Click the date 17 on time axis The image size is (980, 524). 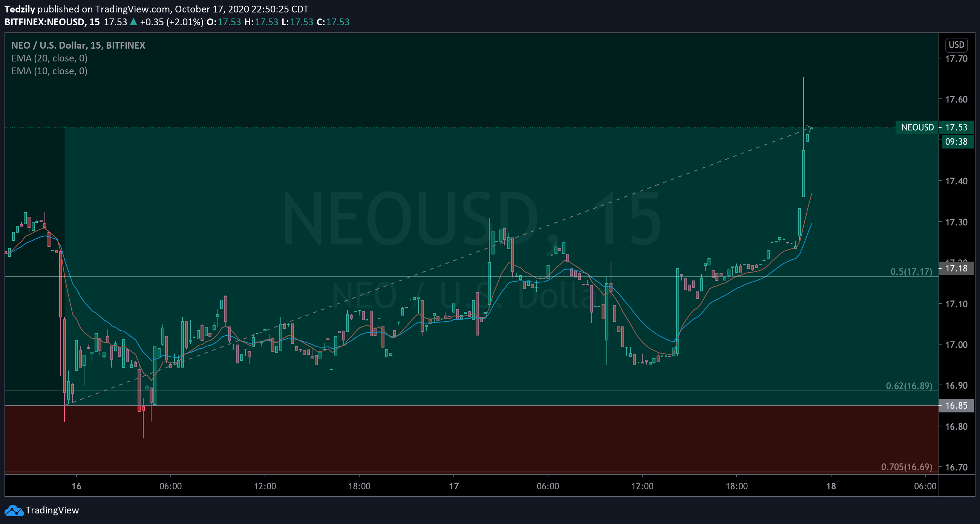pos(454,486)
